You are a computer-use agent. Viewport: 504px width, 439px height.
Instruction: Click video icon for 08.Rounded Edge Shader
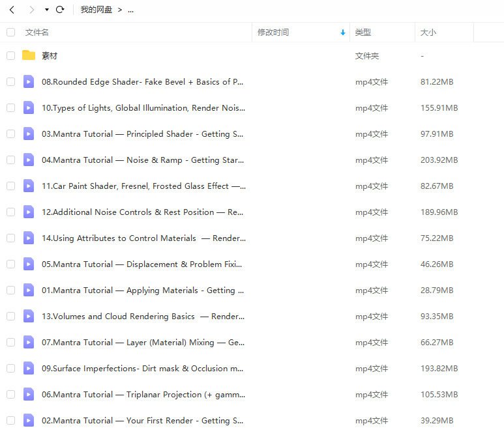[x=29, y=81]
